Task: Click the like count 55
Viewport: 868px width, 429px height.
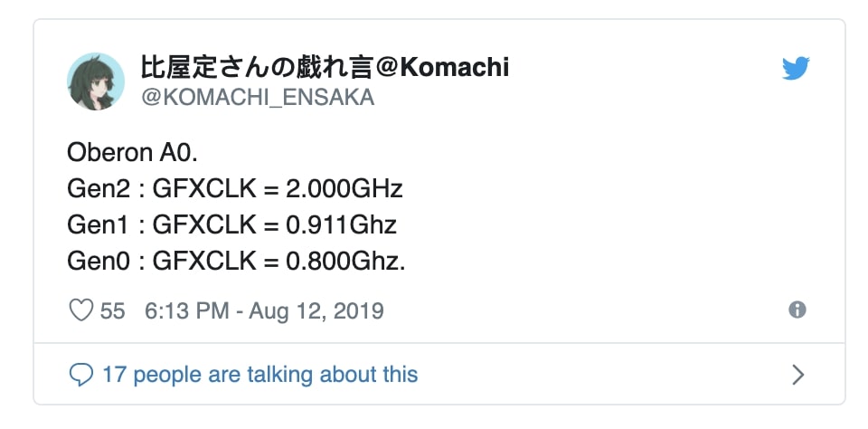Action: 112,311
